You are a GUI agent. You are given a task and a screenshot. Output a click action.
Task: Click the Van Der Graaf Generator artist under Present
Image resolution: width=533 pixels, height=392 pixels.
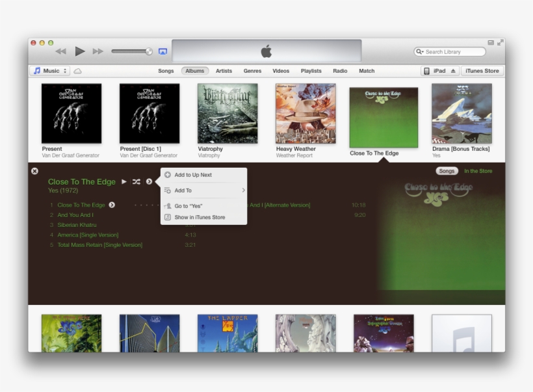(x=70, y=155)
